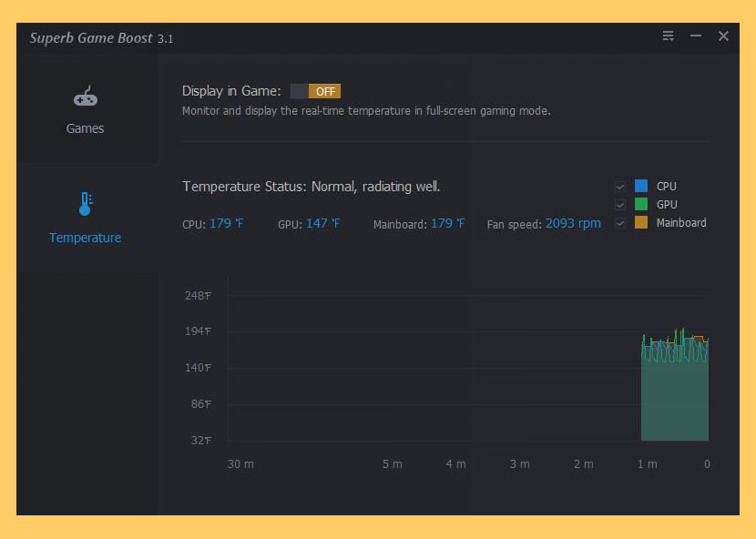Minimize the Superb Game Boost window

[695, 36]
